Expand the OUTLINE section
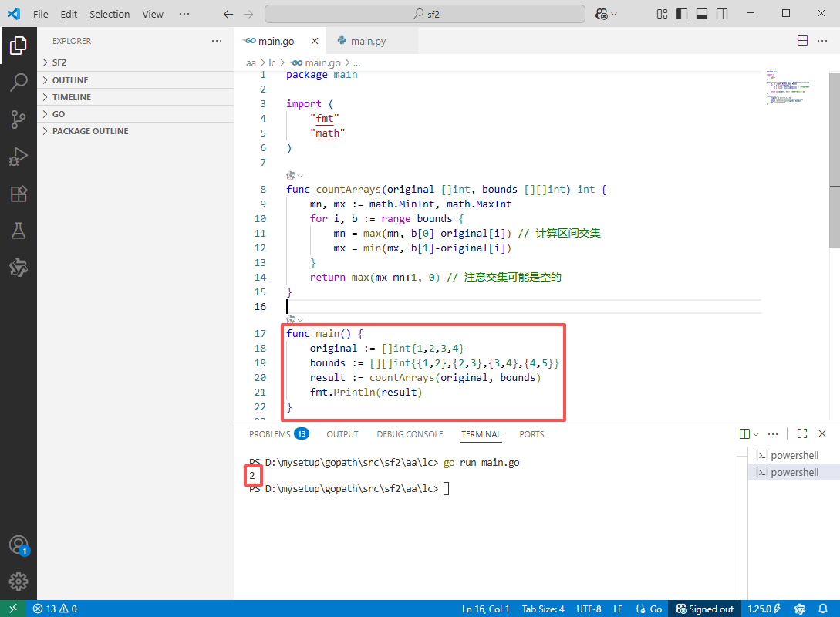 click(136, 79)
